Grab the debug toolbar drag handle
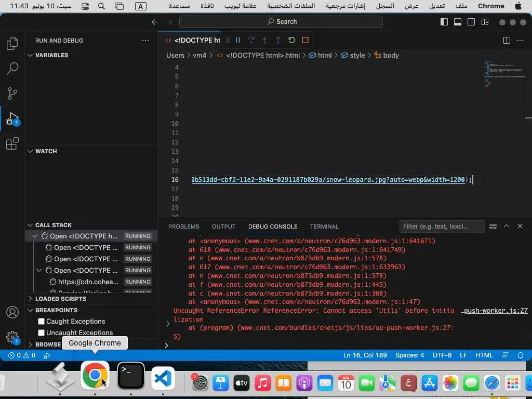The width and height of the screenshot is (532, 399). [228, 40]
